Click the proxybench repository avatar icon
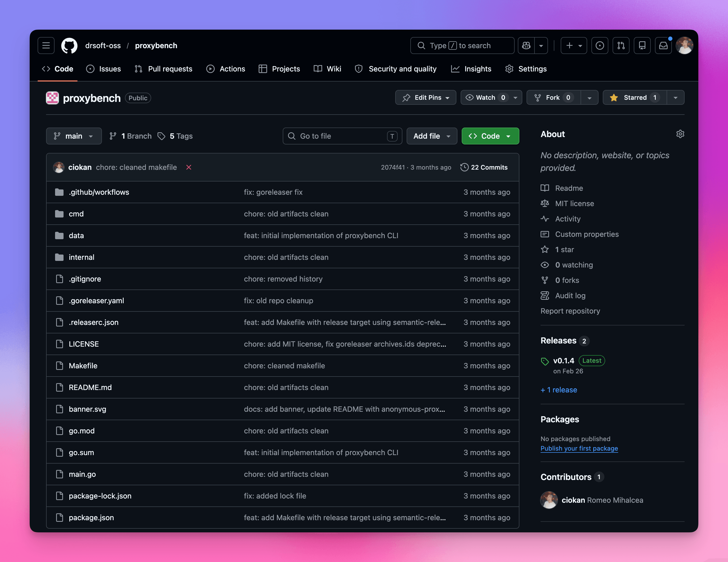This screenshot has height=562, width=728. click(x=52, y=98)
